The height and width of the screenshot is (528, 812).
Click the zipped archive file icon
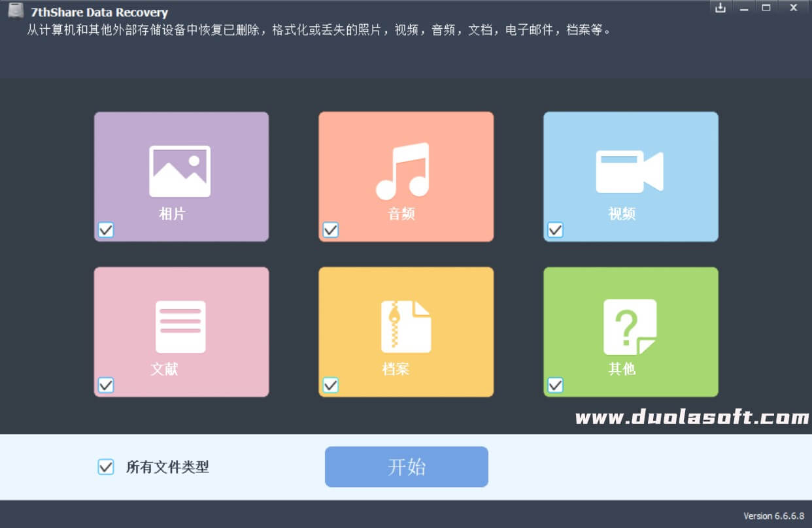pyautogui.click(x=406, y=327)
